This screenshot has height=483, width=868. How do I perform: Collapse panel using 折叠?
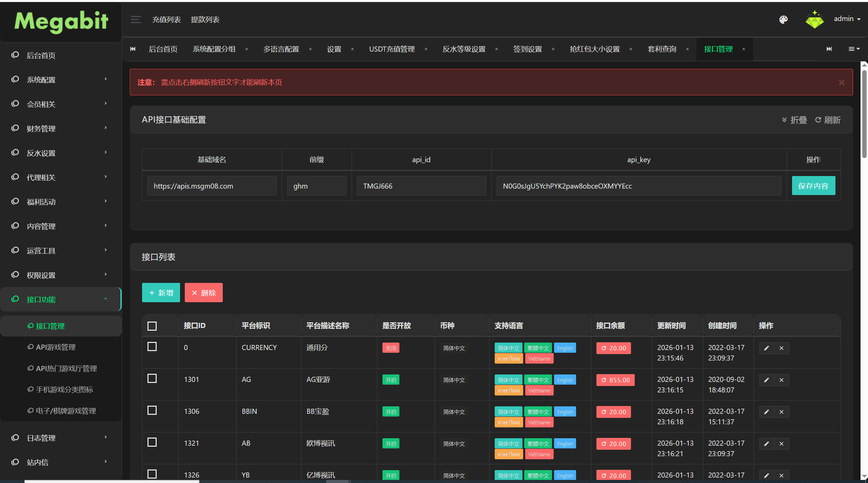[794, 120]
